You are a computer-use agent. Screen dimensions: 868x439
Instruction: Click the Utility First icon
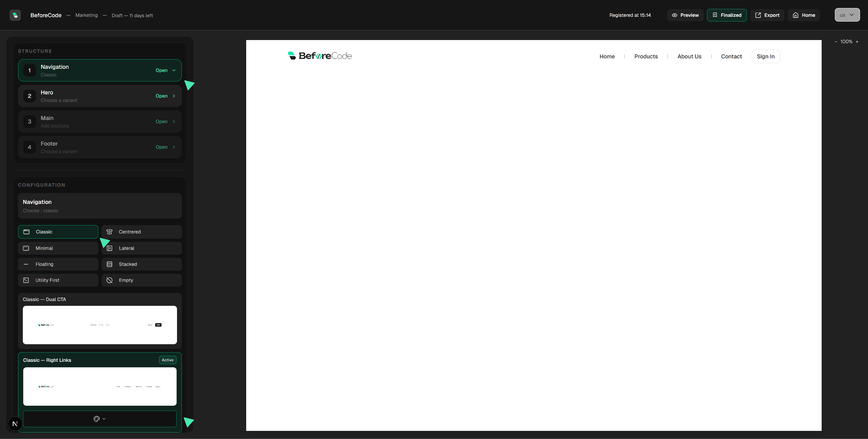[x=26, y=280]
